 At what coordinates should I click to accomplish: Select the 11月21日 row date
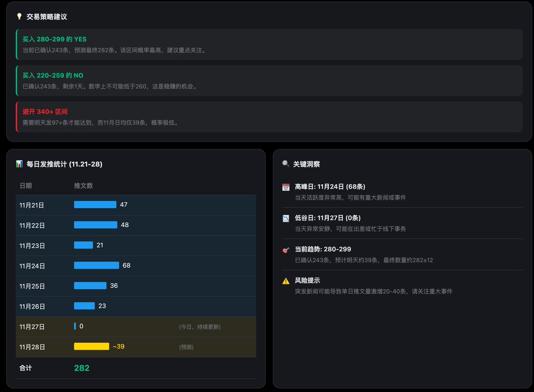(32, 205)
